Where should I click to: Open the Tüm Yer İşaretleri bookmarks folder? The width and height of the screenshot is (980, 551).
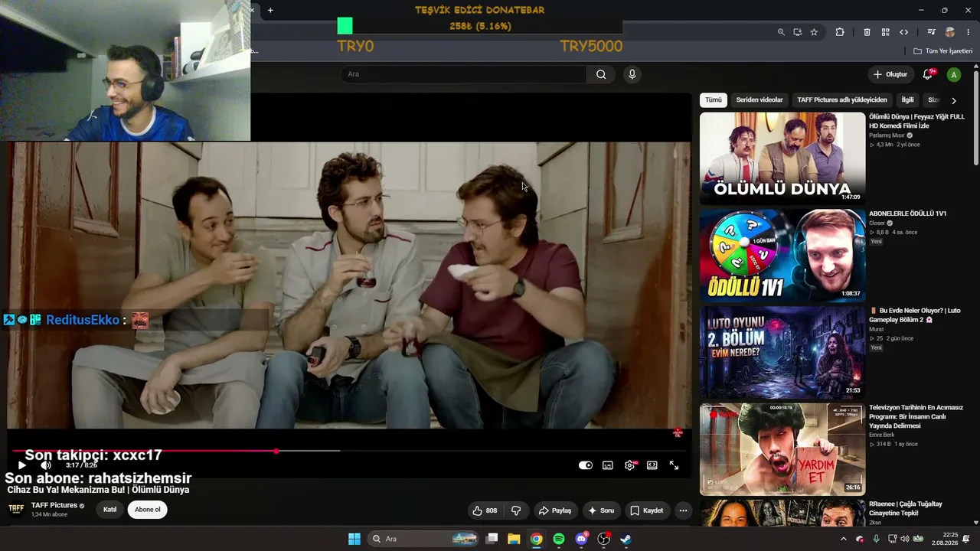tap(943, 51)
